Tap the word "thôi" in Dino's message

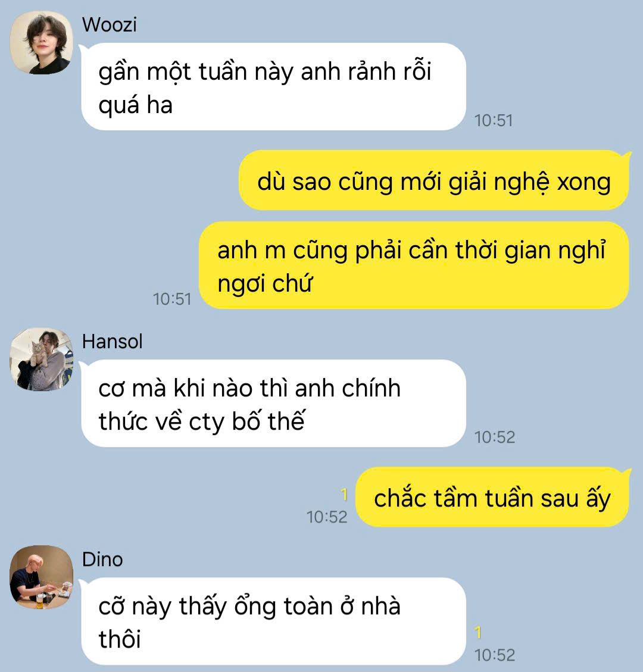click(x=120, y=639)
